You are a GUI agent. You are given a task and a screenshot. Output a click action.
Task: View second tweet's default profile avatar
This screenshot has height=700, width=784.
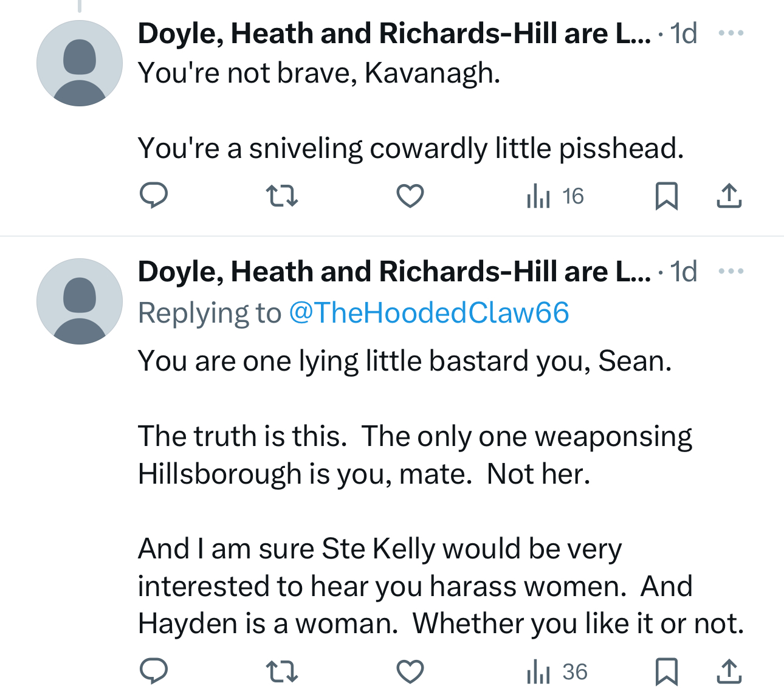coord(80,301)
